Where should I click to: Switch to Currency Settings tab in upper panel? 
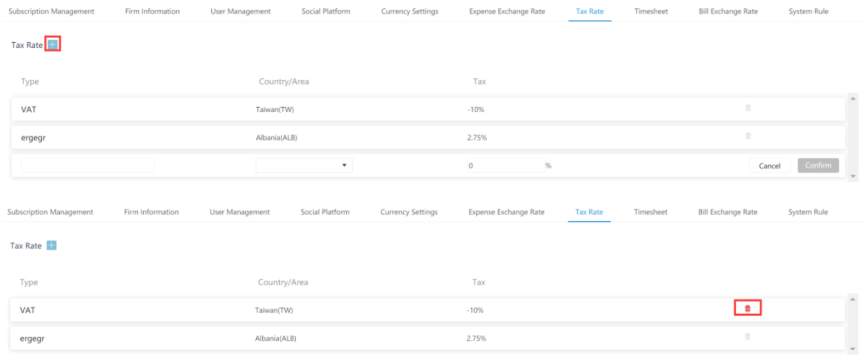tap(409, 12)
